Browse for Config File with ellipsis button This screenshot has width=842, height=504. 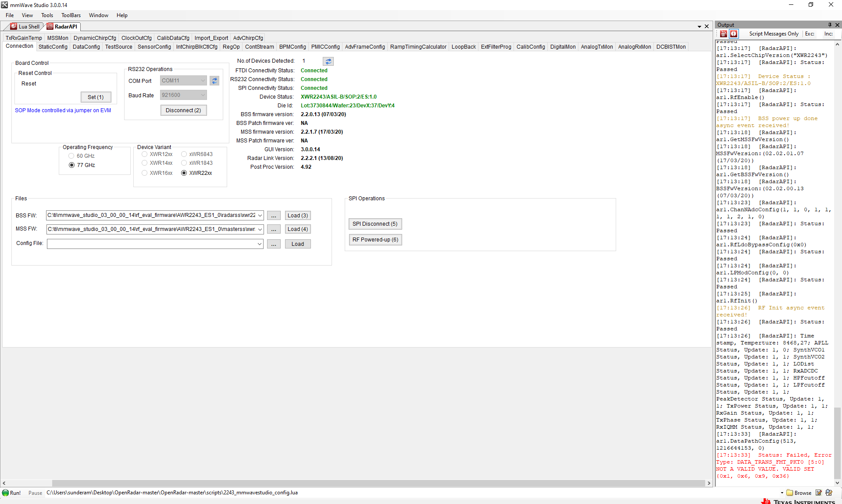tap(274, 244)
